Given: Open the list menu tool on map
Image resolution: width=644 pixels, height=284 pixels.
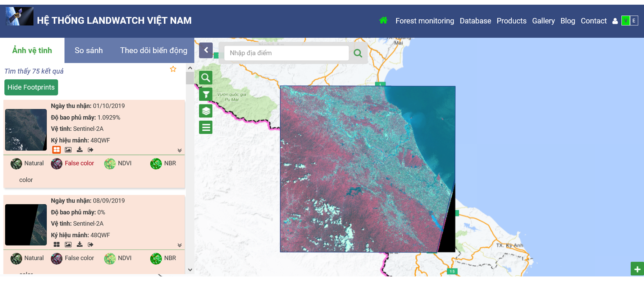Looking at the screenshot, I should click(206, 127).
